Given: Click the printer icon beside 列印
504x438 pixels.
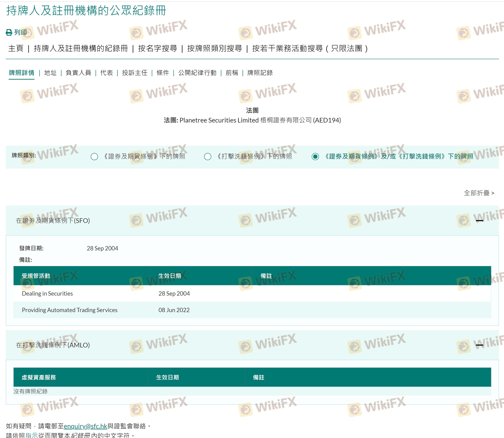Looking at the screenshot, I should [x=9, y=32].
